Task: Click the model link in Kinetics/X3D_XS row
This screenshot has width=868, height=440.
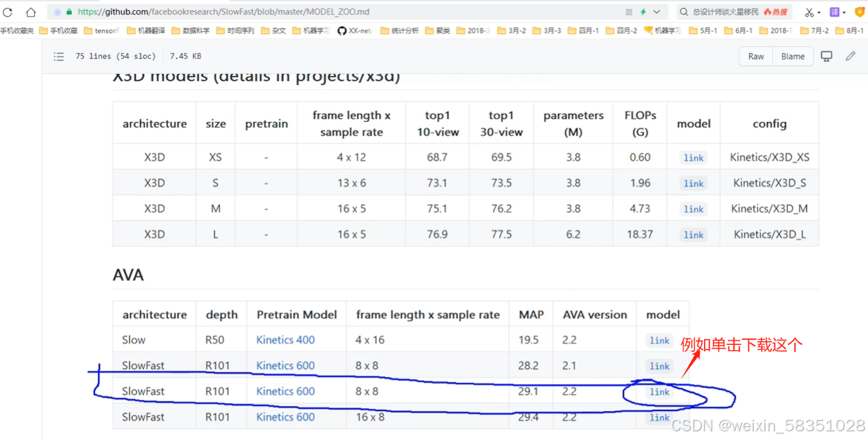Action: 694,158
